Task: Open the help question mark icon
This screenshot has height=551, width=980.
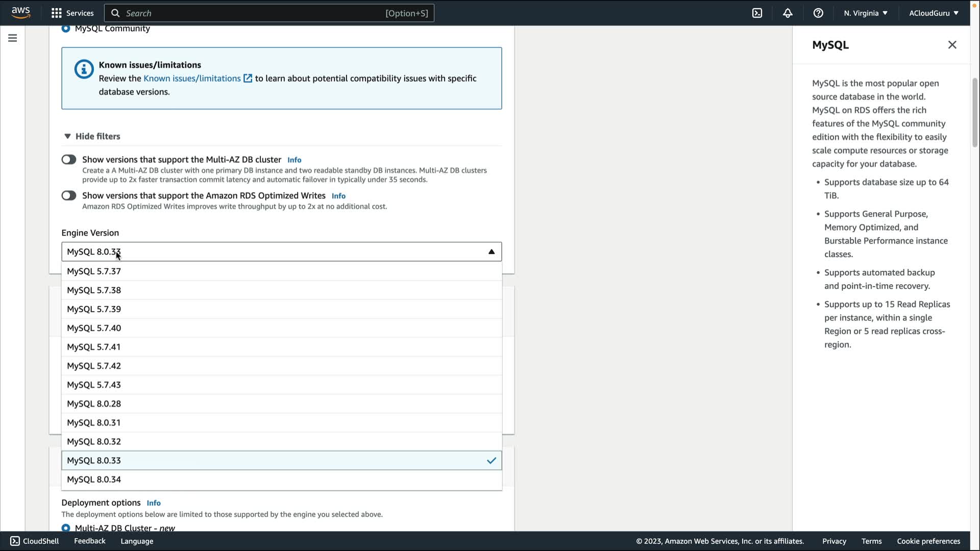Action: point(818,13)
